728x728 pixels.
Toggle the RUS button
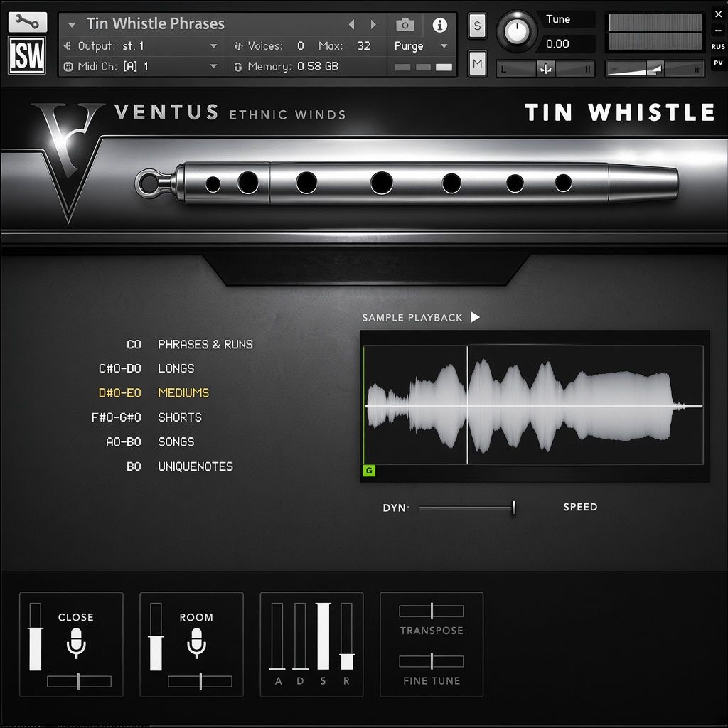718,46
